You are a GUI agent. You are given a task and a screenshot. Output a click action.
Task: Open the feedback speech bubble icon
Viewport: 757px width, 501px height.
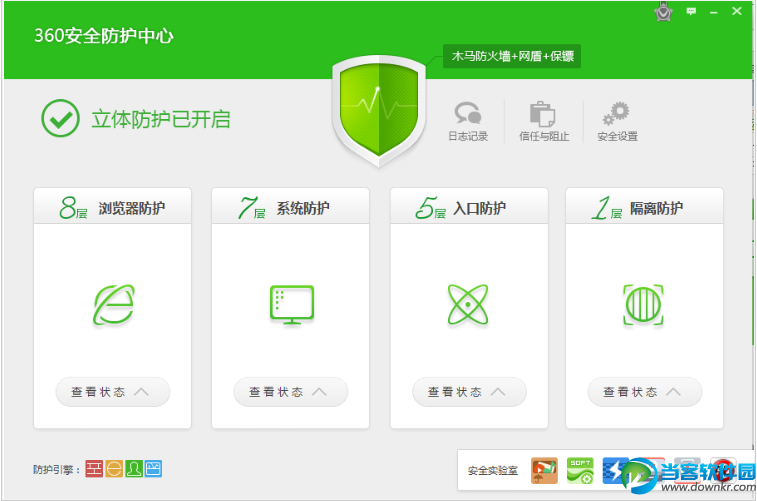click(691, 11)
